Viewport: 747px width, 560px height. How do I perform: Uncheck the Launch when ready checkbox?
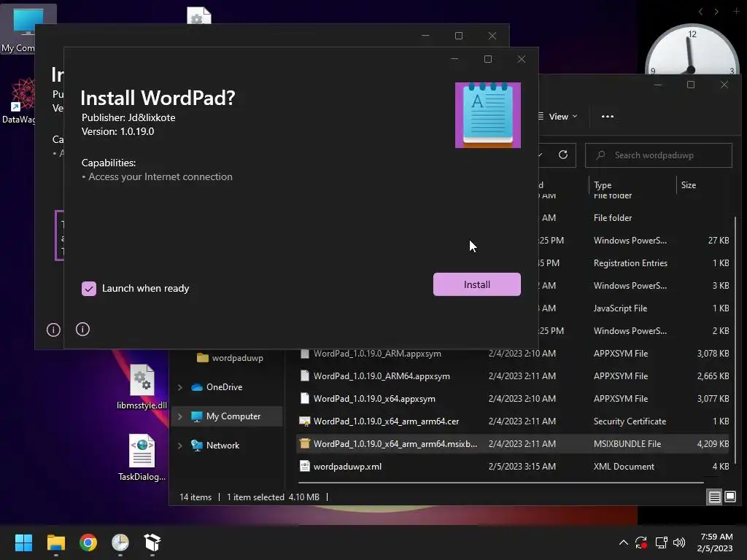pyautogui.click(x=89, y=289)
